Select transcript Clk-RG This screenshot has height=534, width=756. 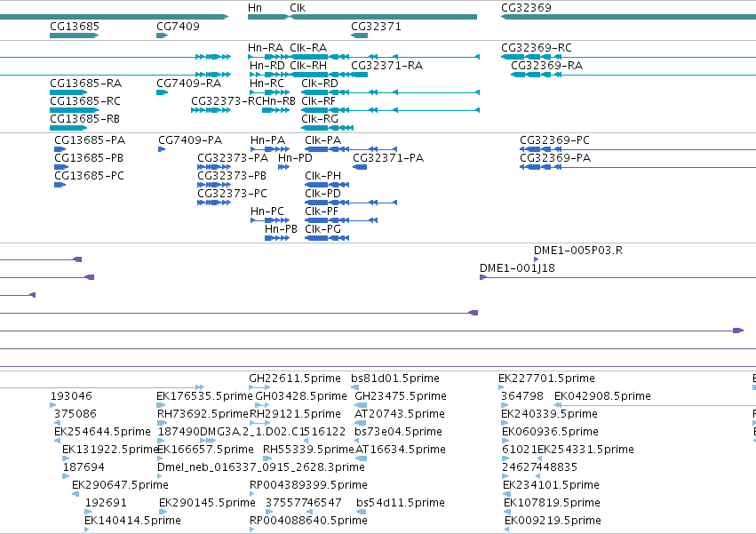320,119
